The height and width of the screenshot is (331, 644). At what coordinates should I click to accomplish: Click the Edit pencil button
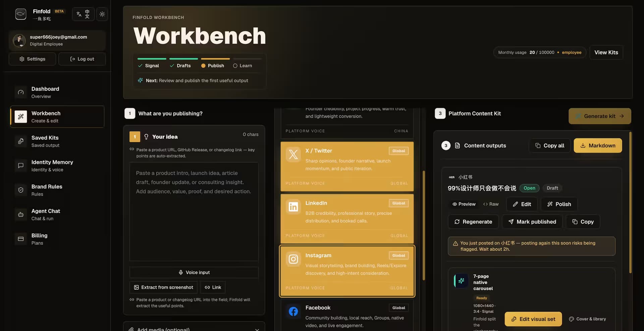pos(522,204)
